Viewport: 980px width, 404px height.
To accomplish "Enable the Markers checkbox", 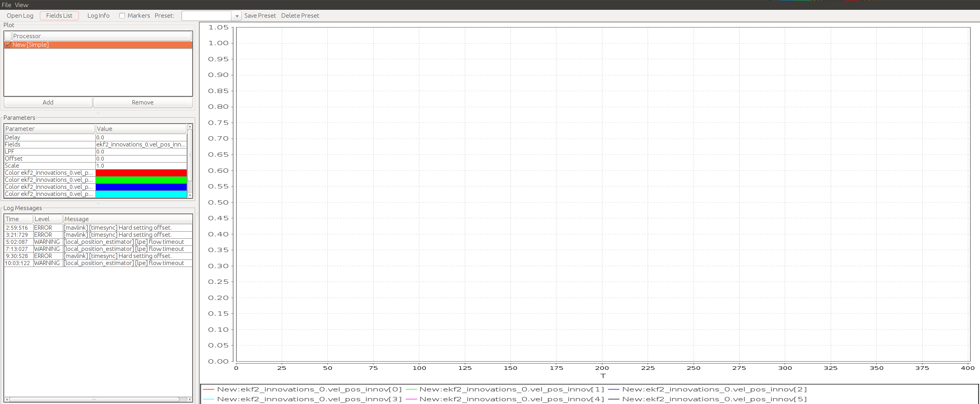I will pos(122,16).
